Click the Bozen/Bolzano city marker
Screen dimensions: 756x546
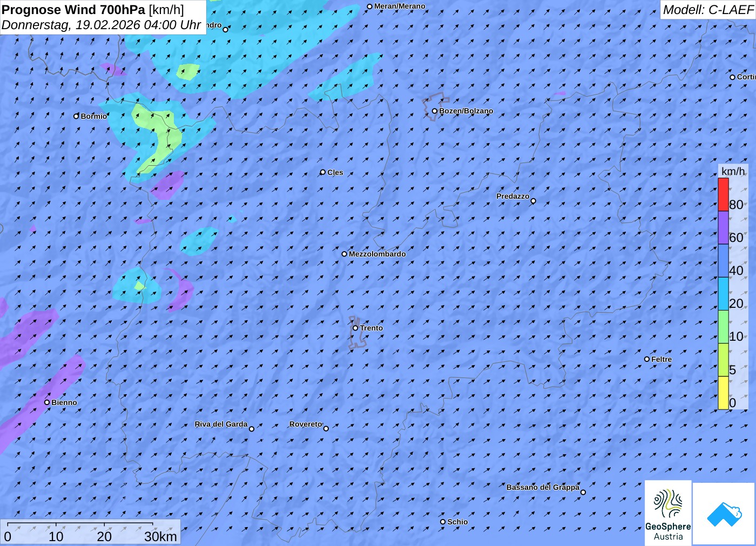(434, 111)
